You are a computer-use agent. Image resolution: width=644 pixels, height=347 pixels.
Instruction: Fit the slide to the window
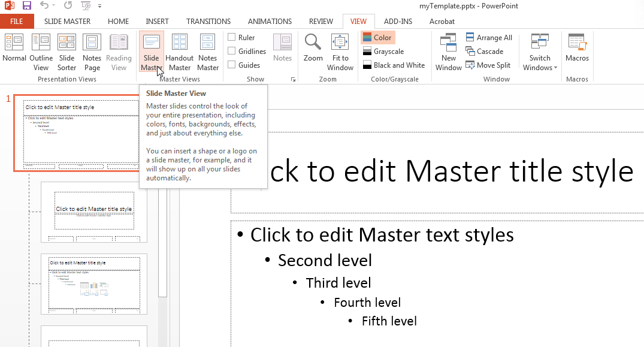click(340, 51)
